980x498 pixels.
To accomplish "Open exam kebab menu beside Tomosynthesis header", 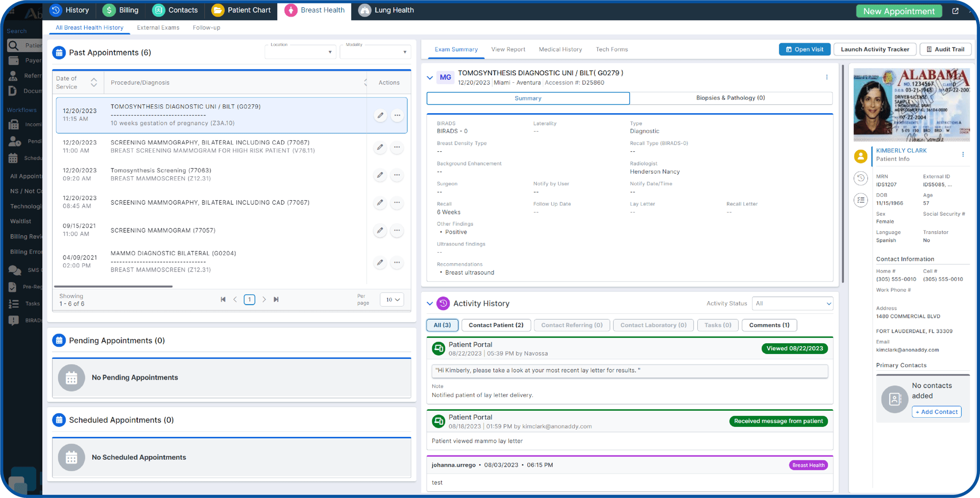I will click(827, 77).
